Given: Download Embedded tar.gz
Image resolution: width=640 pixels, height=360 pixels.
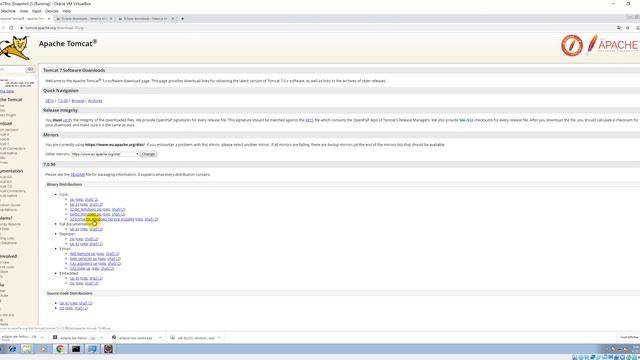Looking at the screenshot, I should (x=74, y=278).
